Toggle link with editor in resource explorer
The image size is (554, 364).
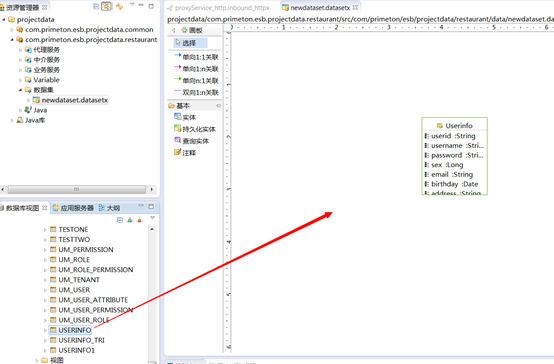point(106,6)
